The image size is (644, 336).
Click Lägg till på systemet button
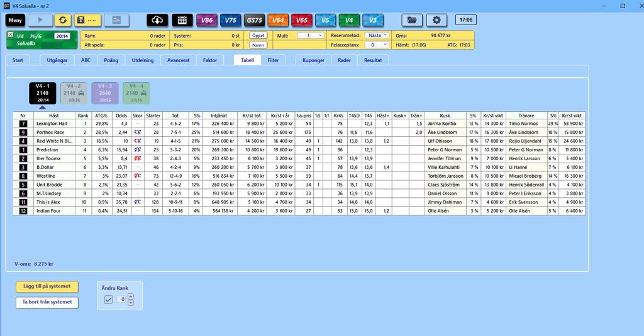[x=47, y=286]
